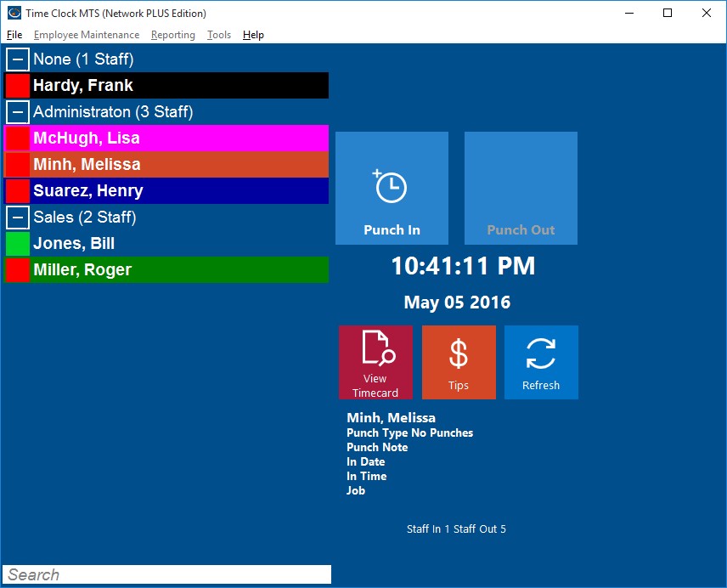Image resolution: width=727 pixels, height=588 pixels.
Task: Open the File menu
Action: pyautogui.click(x=14, y=35)
